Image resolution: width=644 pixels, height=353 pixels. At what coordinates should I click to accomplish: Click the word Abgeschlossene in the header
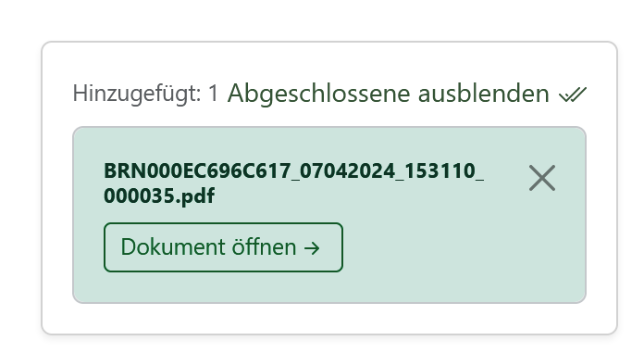(318, 95)
